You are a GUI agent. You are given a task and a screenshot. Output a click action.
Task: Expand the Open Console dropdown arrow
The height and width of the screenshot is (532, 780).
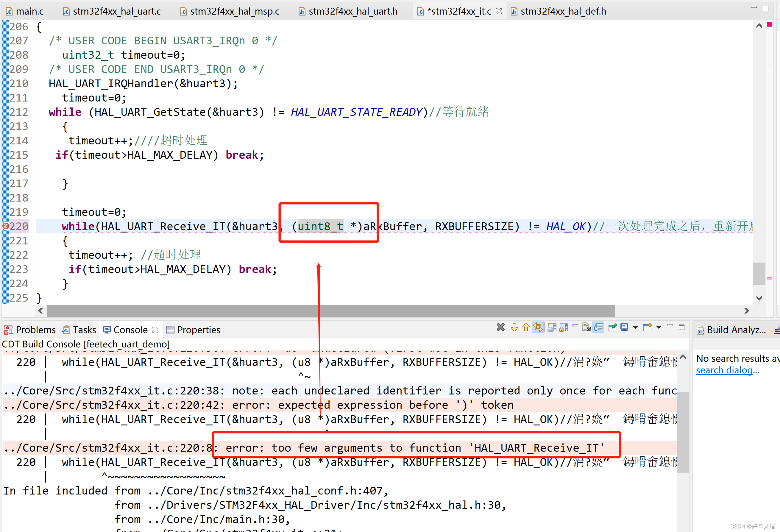click(659, 327)
